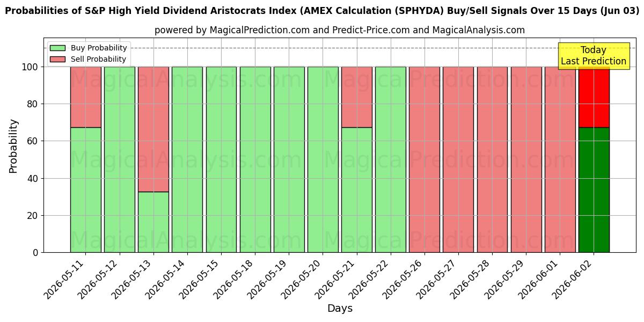Screen dimensions: 644x322
Task: Click the y-axis tick label 20
Action: [x=33, y=215]
